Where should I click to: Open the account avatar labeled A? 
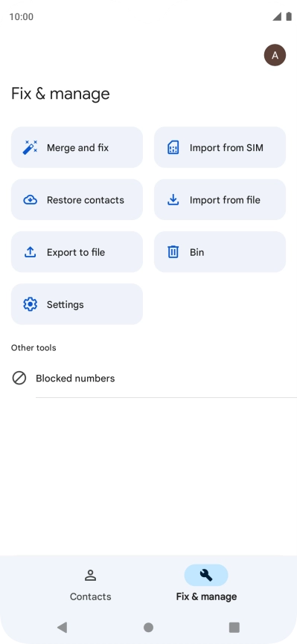pyautogui.click(x=275, y=56)
